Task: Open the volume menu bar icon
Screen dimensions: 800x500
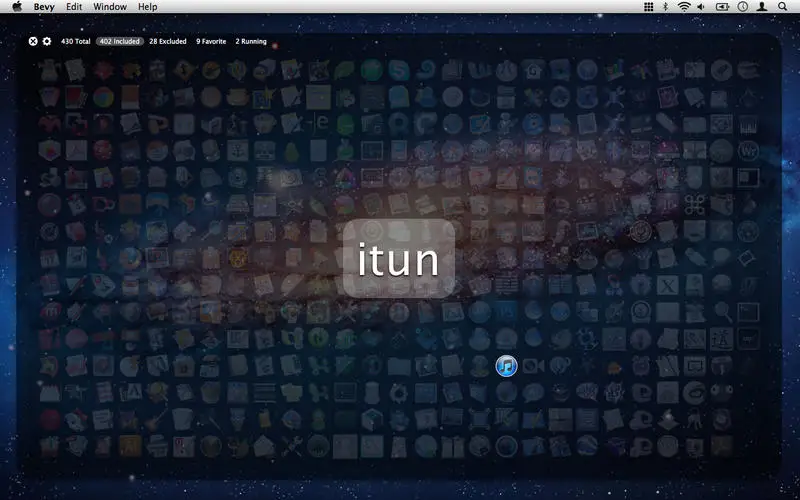Action: pos(701,7)
